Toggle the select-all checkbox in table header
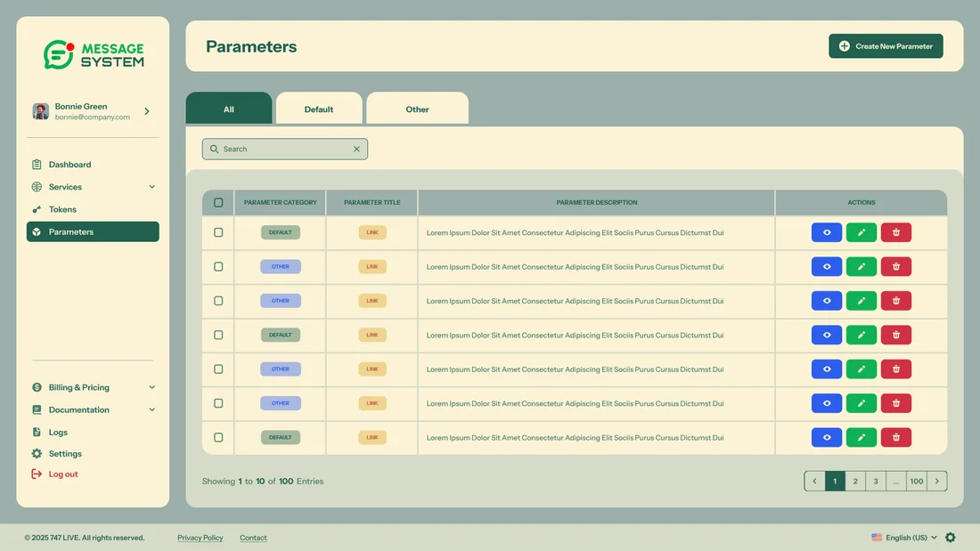980x551 pixels. click(218, 202)
